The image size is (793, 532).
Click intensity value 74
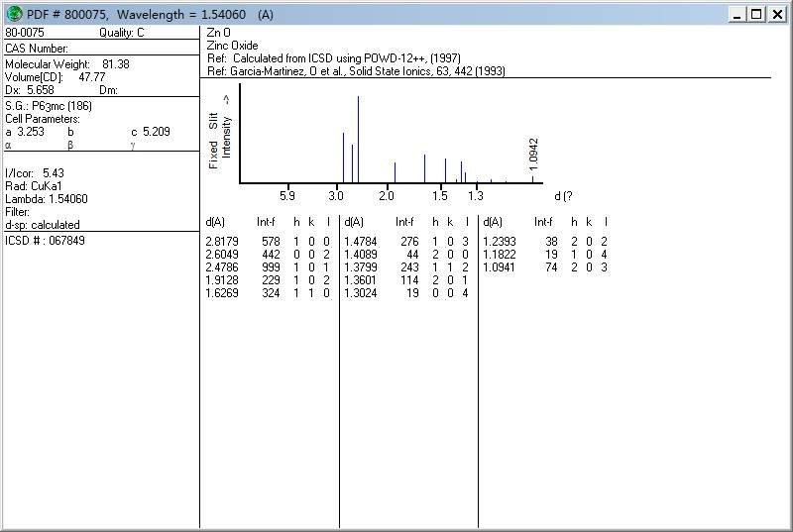tap(552, 267)
